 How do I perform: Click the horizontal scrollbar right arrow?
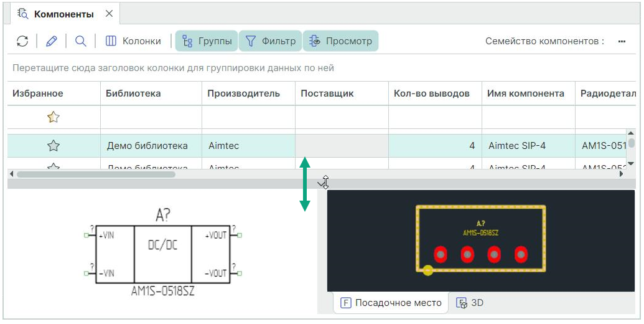tap(621, 174)
